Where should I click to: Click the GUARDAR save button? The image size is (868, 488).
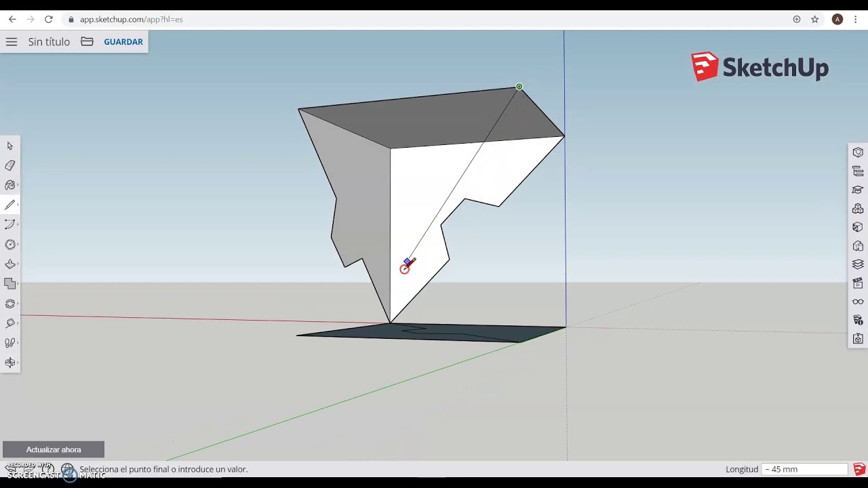123,42
